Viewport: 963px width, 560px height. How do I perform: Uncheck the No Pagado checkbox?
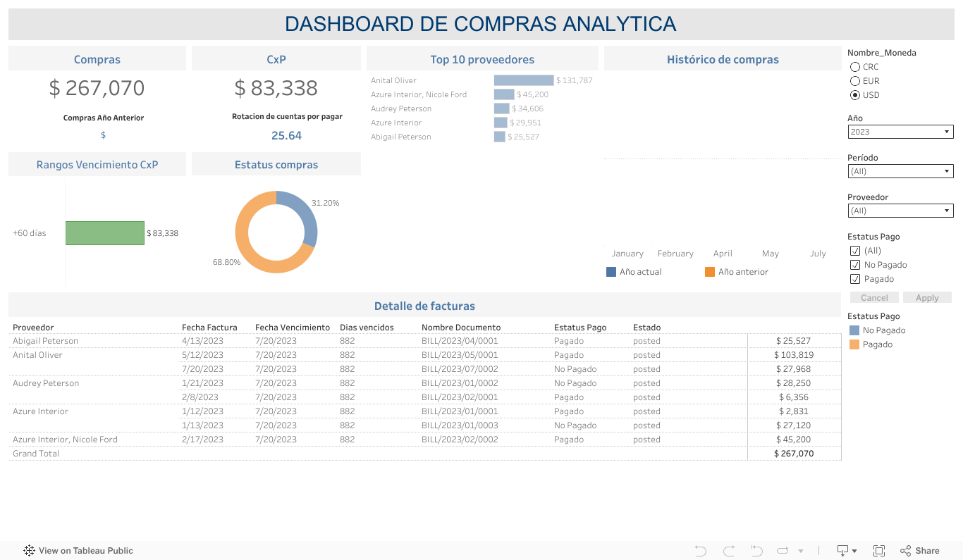tap(855, 265)
